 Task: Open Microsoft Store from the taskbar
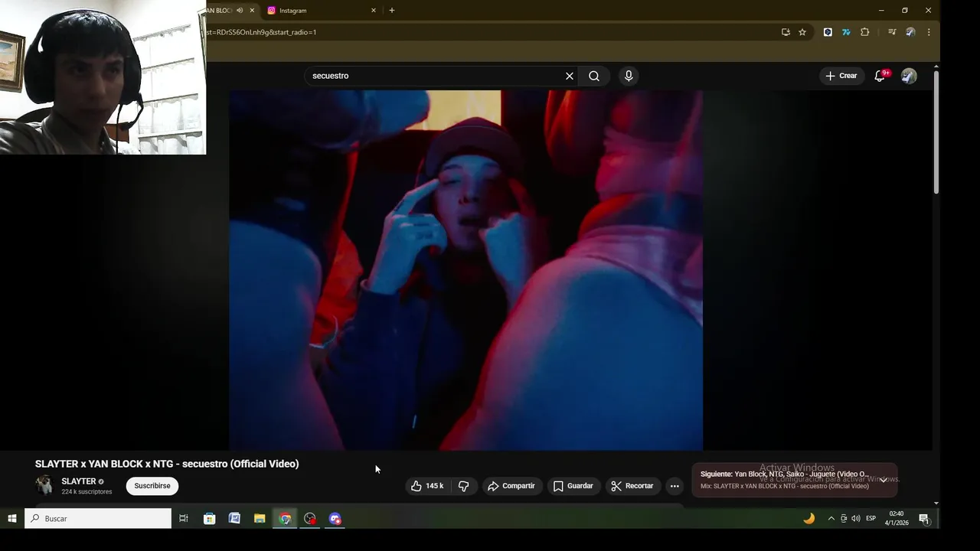point(209,518)
